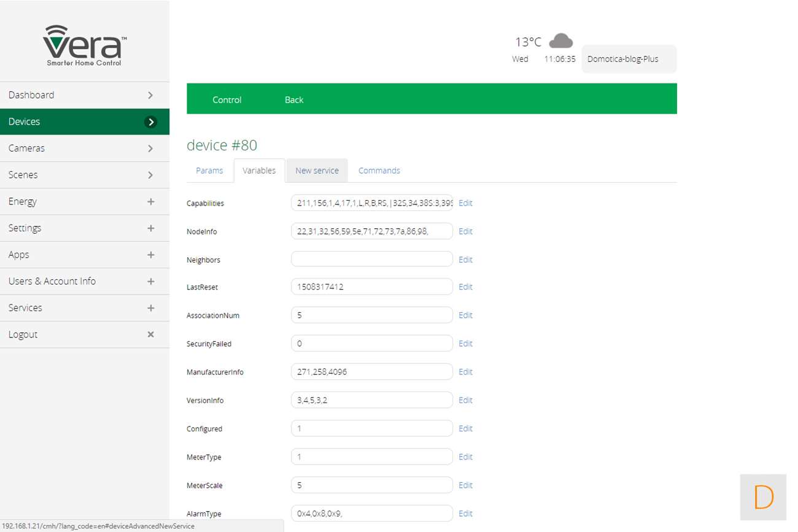Screen dimensions: 798x532
Task: Expand Users & Account Info
Action: 150,281
